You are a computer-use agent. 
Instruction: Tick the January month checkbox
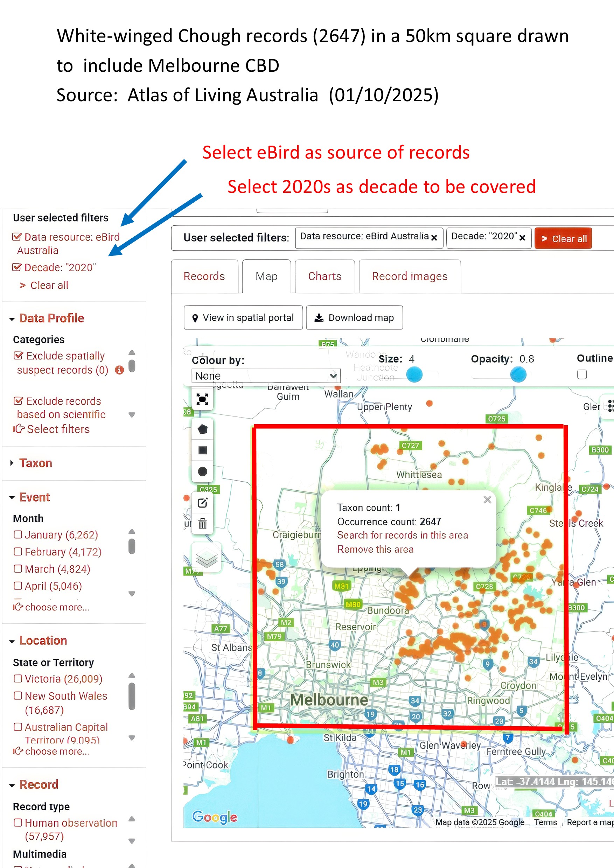pyautogui.click(x=18, y=534)
